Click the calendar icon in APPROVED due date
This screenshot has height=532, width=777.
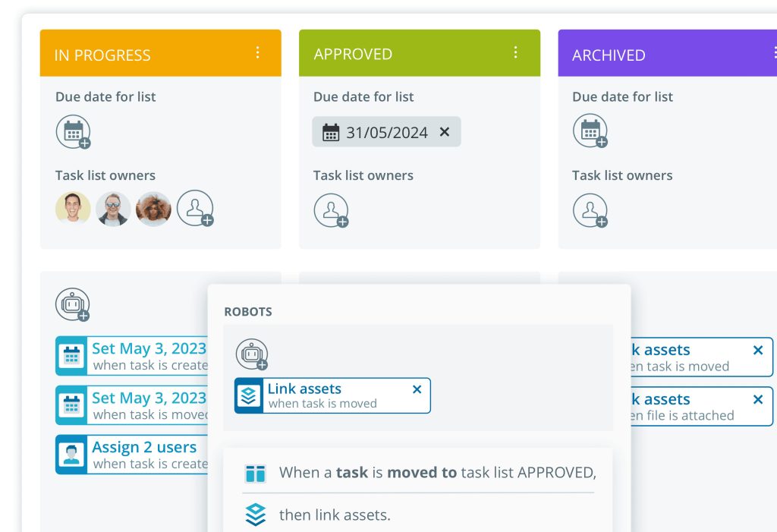(x=331, y=133)
